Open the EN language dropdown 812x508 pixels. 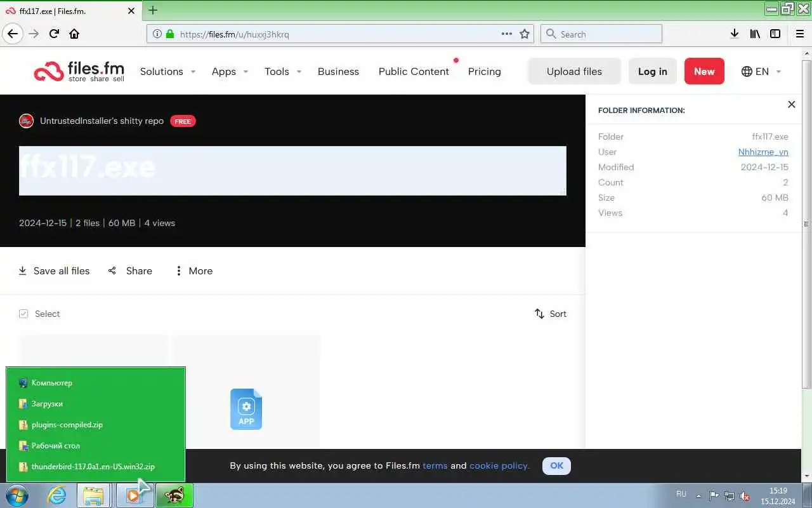(761, 71)
